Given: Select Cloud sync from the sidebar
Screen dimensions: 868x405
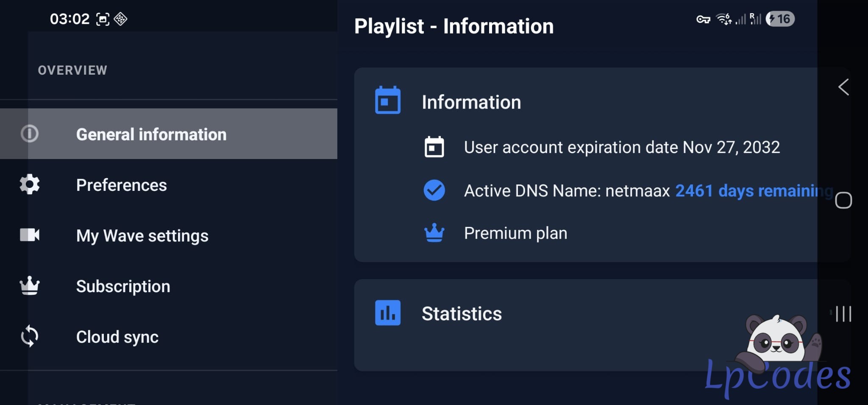Looking at the screenshot, I should (117, 337).
